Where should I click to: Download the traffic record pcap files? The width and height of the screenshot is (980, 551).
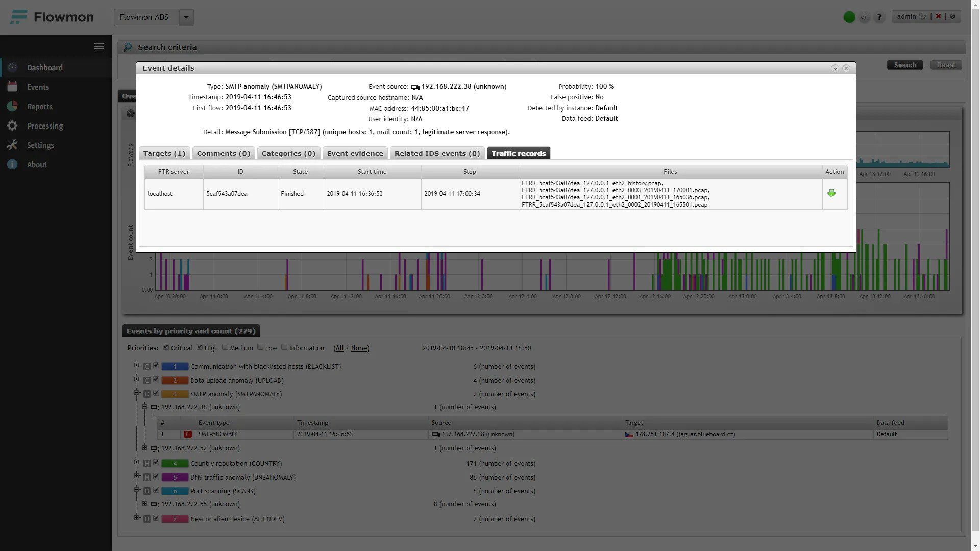point(831,193)
